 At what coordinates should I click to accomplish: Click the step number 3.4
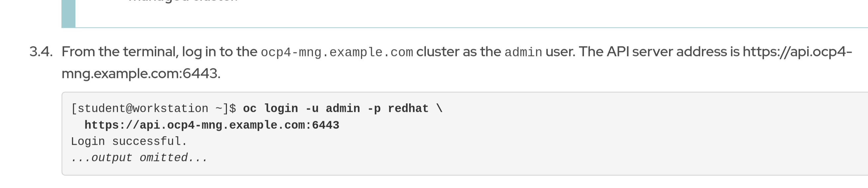[x=41, y=52]
